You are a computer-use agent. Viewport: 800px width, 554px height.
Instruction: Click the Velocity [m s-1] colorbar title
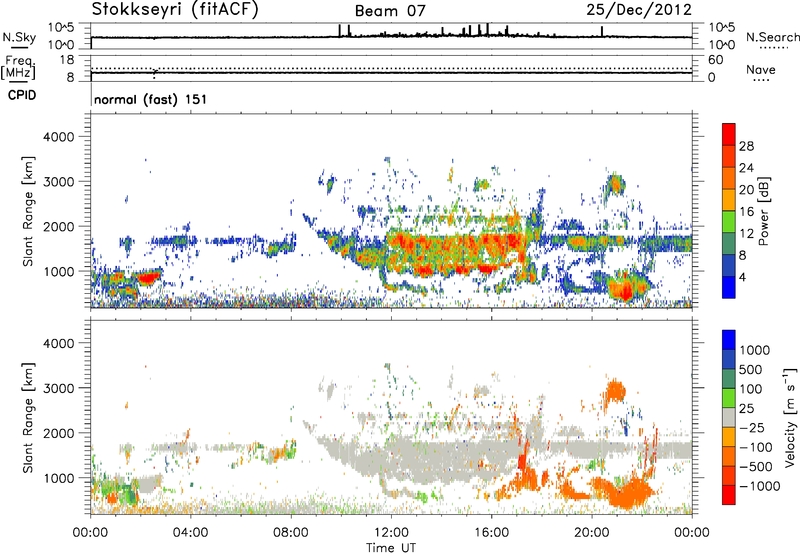(x=790, y=417)
